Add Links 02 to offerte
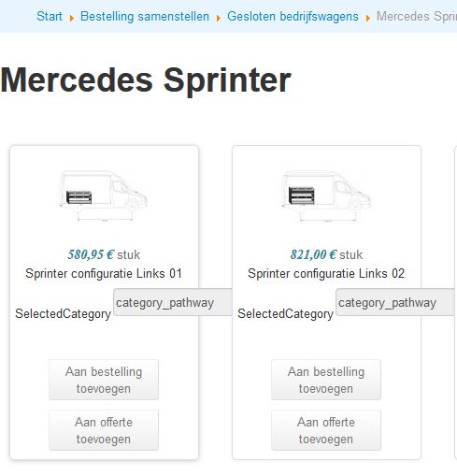Screen dimensions: 457x476 [326, 430]
